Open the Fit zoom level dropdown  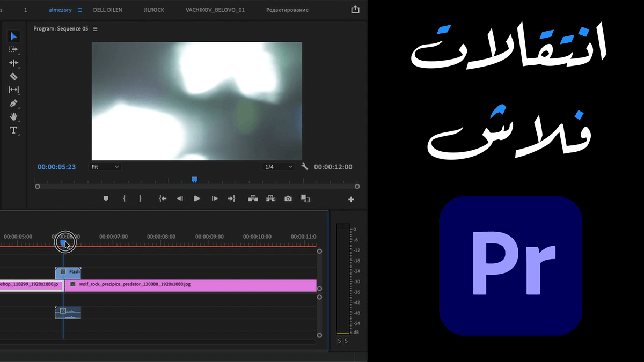[105, 167]
